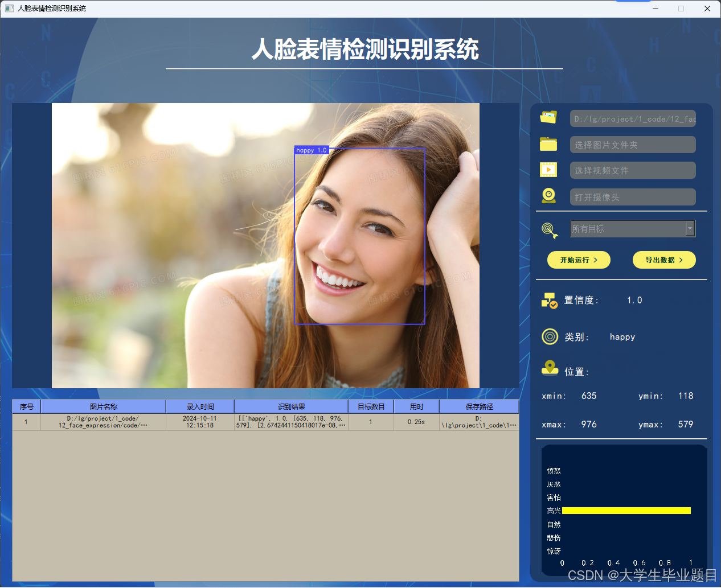Screen dimensions: 721x588
Task: Click the 开始运行 button
Action: (579, 260)
